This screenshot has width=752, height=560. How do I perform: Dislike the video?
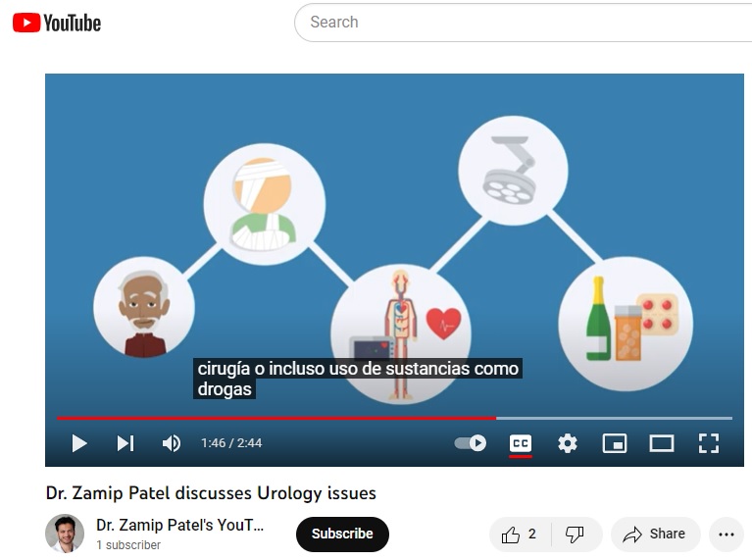point(576,535)
